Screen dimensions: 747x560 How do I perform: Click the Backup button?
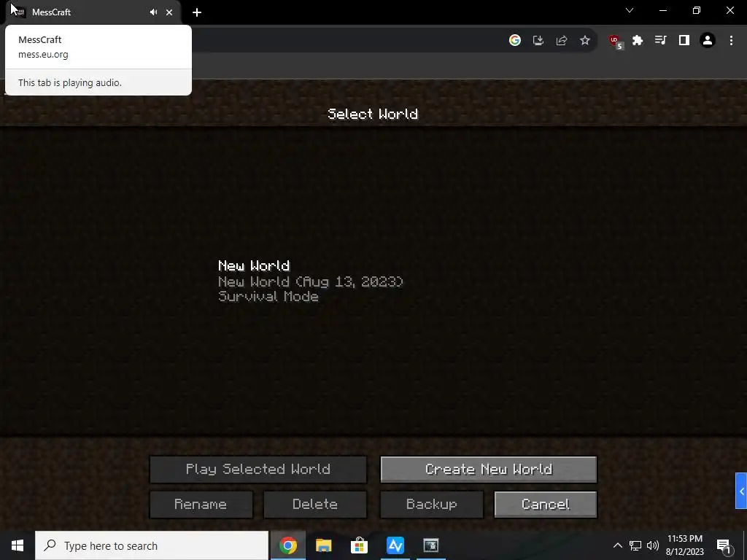[432, 505]
